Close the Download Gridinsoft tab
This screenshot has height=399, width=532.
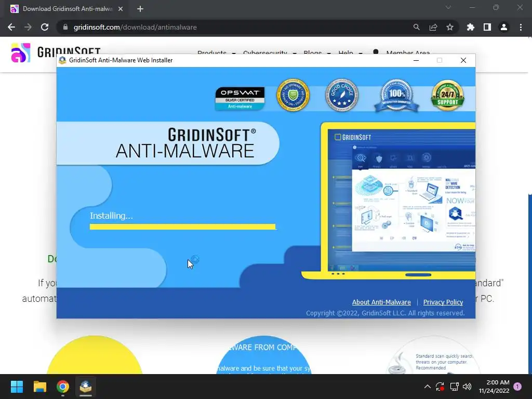click(x=121, y=9)
